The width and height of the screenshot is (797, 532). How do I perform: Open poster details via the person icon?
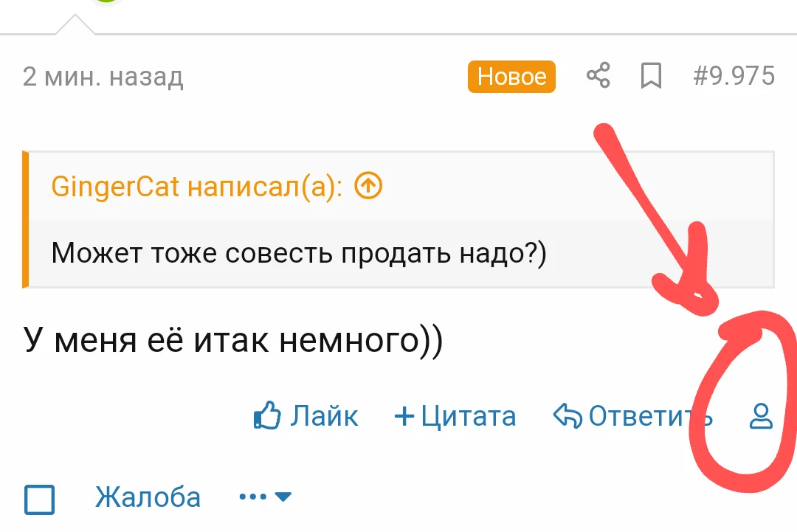[x=761, y=418]
